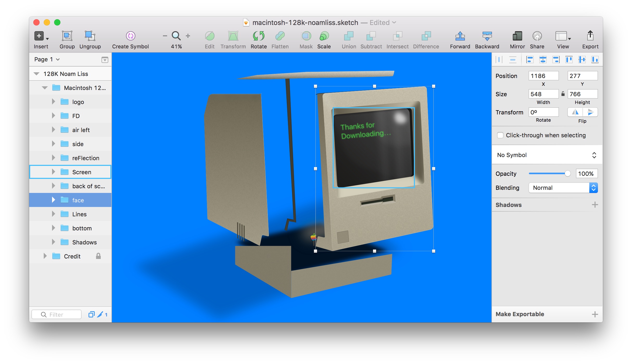The width and height of the screenshot is (632, 364).
Task: Open the Mirror tool
Action: (517, 36)
